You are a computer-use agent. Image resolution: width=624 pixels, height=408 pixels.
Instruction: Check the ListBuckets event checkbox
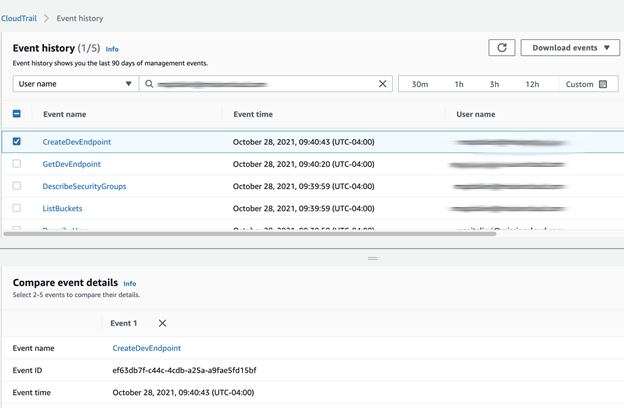(x=17, y=208)
